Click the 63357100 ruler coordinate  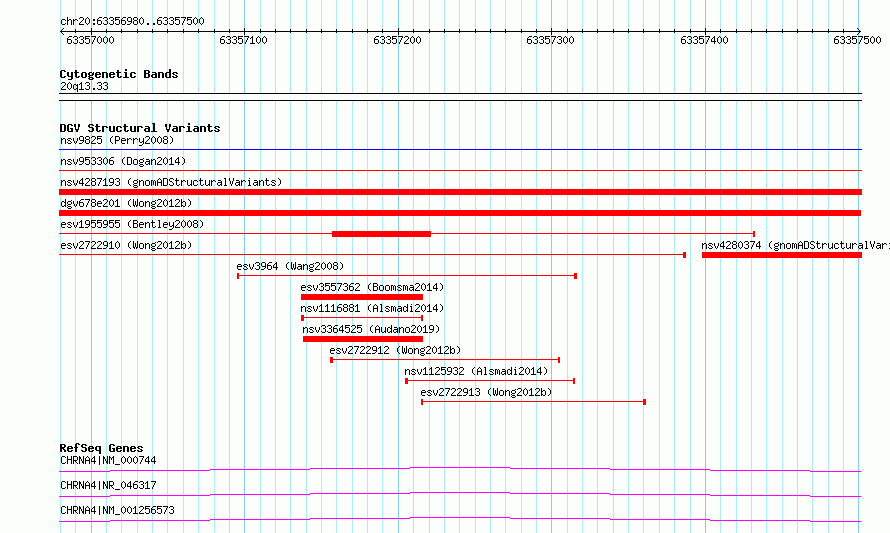coord(243,40)
